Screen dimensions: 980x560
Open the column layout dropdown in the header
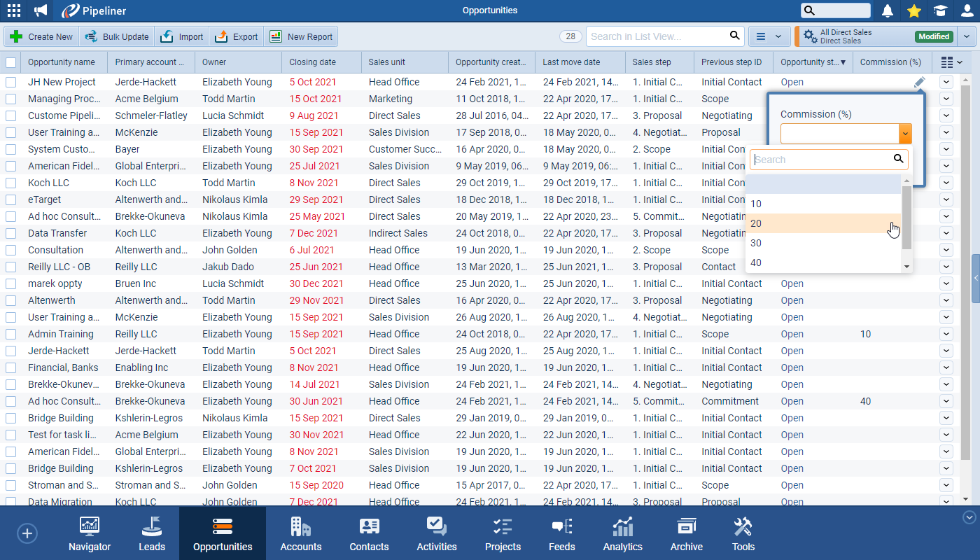[951, 62]
